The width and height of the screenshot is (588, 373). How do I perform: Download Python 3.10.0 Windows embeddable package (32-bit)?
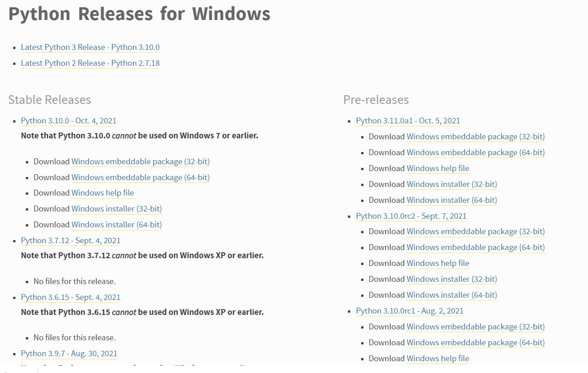click(141, 162)
